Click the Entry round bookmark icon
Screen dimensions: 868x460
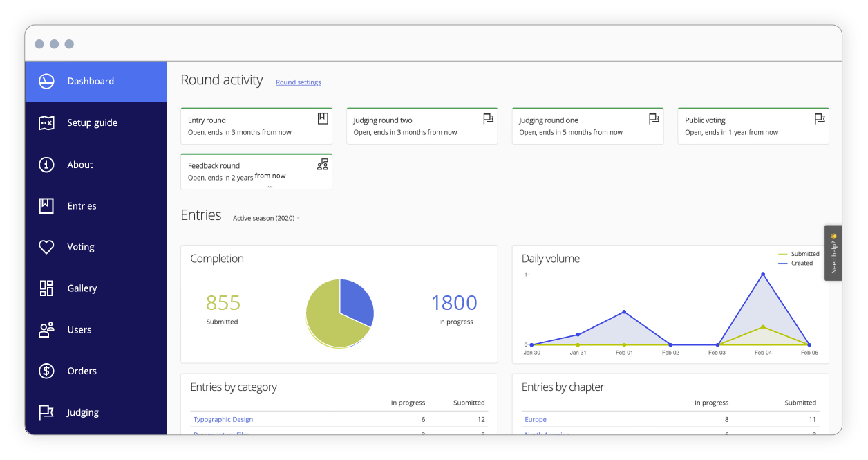pos(322,118)
